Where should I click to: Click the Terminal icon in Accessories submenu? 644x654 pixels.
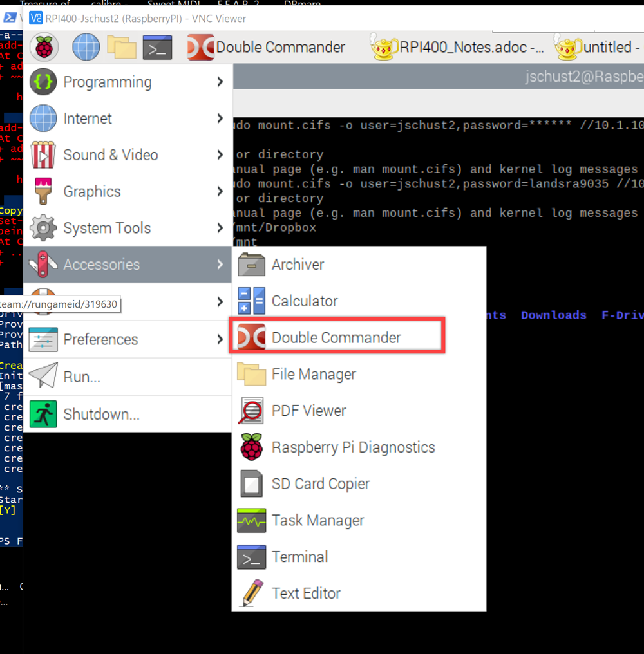[x=251, y=557]
